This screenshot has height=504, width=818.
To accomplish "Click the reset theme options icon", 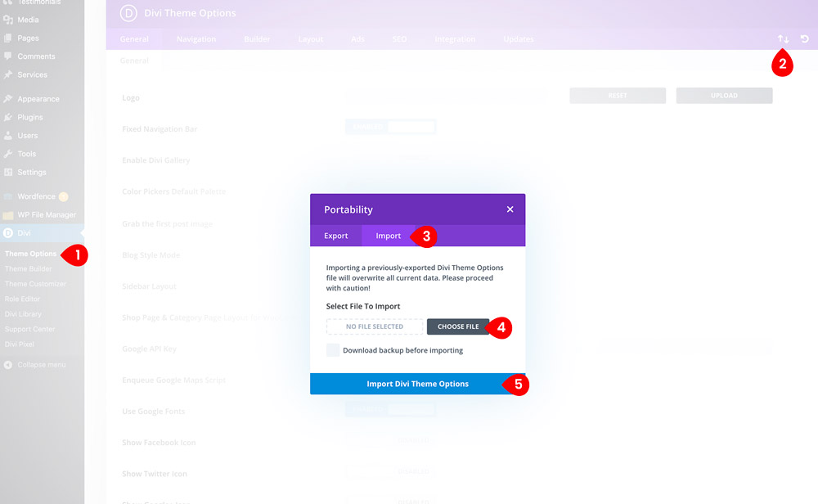I will pos(805,39).
